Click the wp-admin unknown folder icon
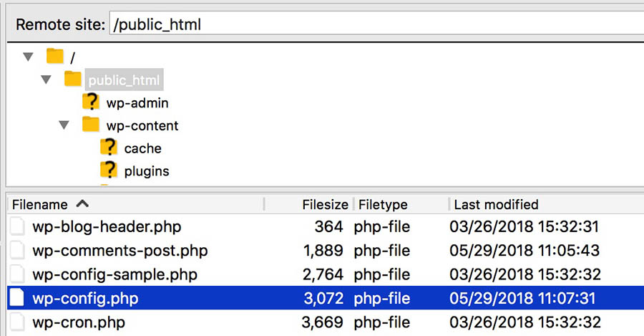644x336 pixels. click(x=91, y=102)
